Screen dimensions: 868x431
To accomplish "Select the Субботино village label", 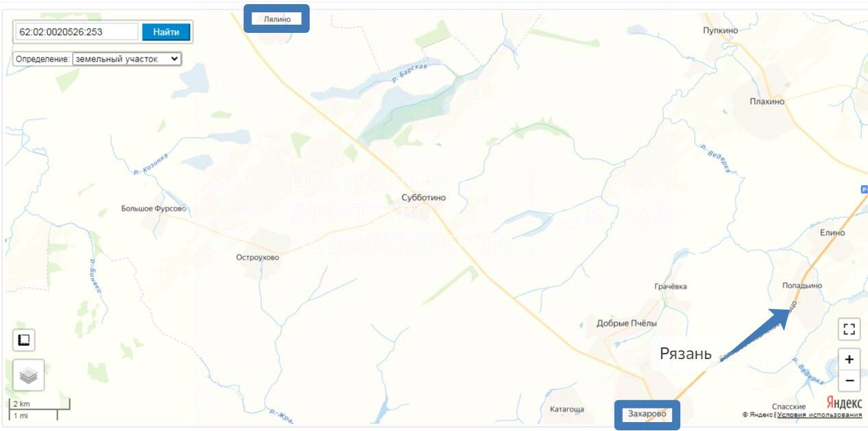I will pyautogui.click(x=423, y=197).
